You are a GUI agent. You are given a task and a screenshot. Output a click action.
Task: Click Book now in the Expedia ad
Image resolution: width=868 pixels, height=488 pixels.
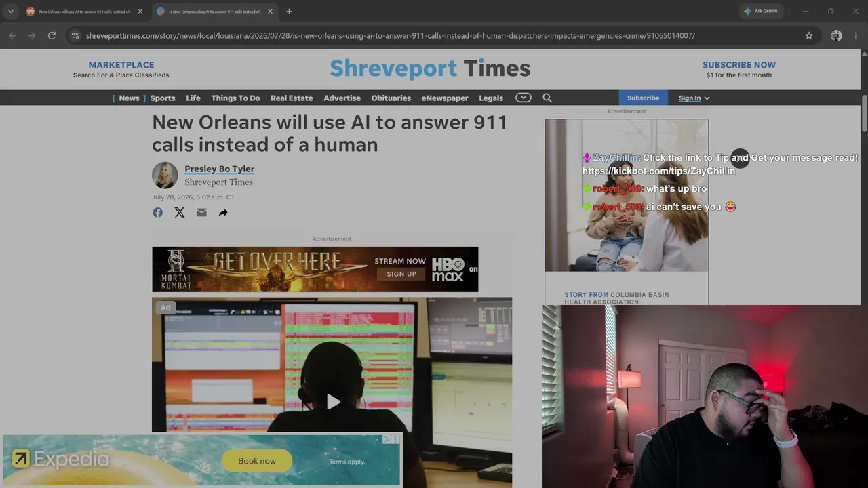(257, 461)
